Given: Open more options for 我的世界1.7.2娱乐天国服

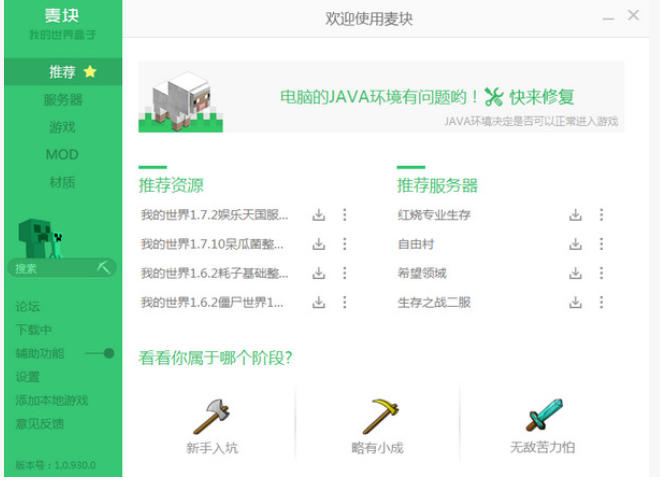Looking at the screenshot, I should click(x=345, y=215).
